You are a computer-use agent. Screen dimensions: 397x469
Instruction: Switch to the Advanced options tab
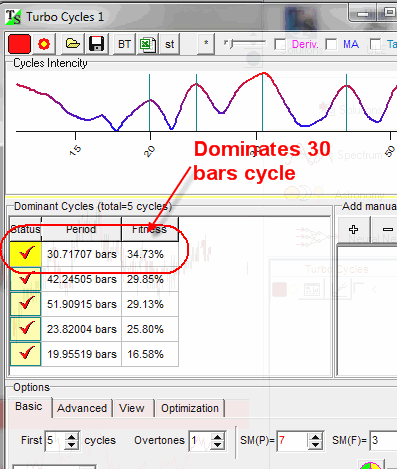(x=82, y=408)
